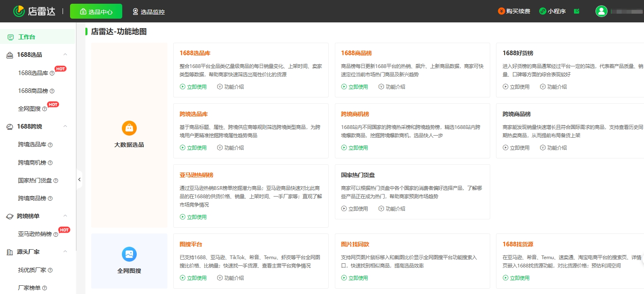Click 立即使用 on 1688商品榜 card
This screenshot has width=644, height=294.
(355, 87)
